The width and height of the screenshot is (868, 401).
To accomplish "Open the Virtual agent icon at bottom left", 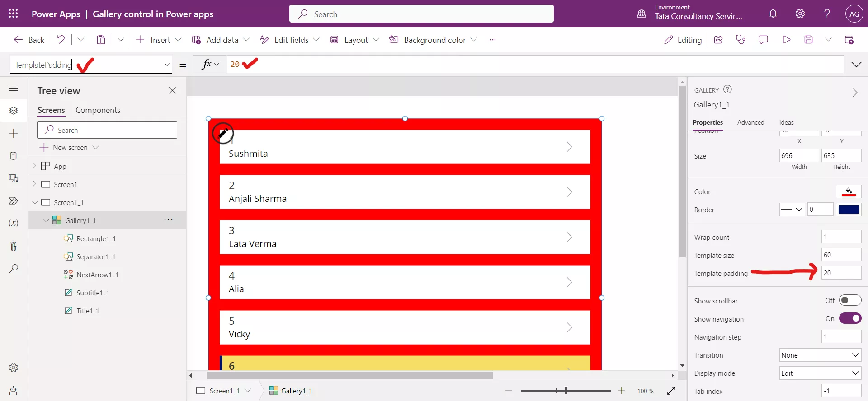I will click(14, 390).
